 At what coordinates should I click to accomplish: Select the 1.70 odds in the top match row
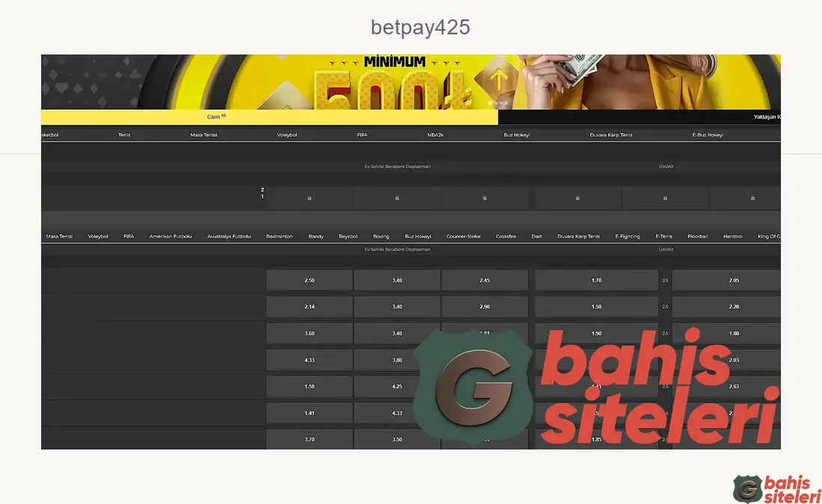[596, 279]
